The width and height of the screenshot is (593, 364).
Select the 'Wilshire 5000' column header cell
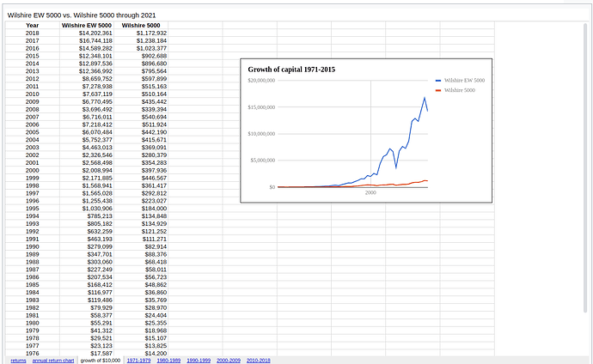(142, 26)
